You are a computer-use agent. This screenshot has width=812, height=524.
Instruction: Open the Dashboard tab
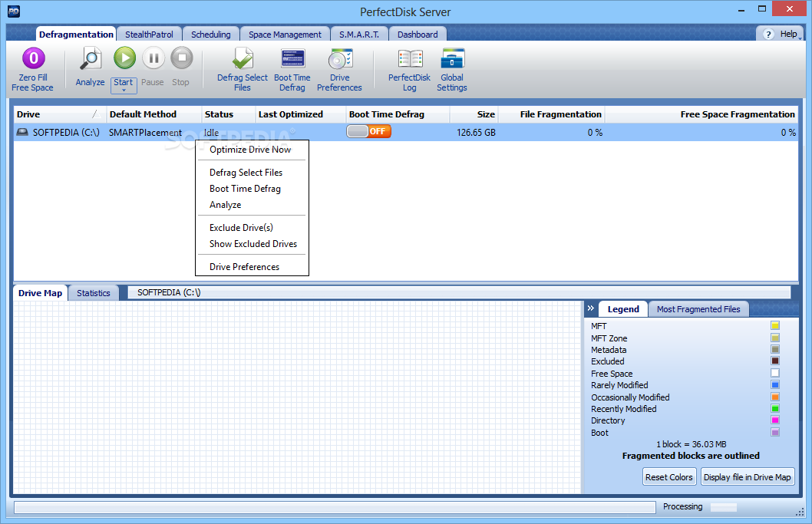[418, 35]
